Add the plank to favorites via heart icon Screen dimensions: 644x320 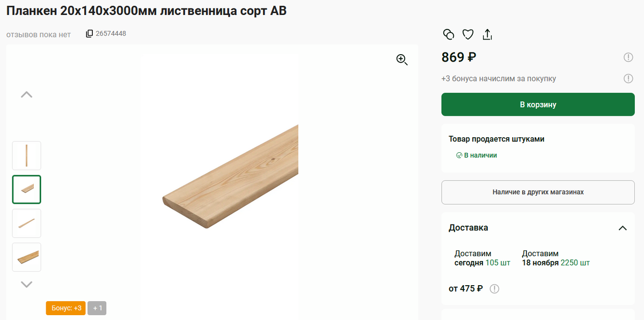pos(467,34)
